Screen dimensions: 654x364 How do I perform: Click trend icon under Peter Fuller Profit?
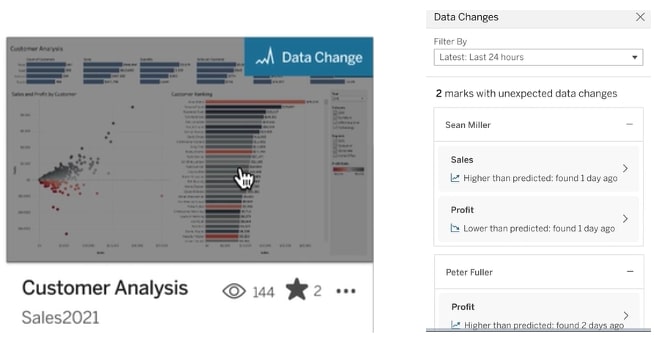pos(456,325)
